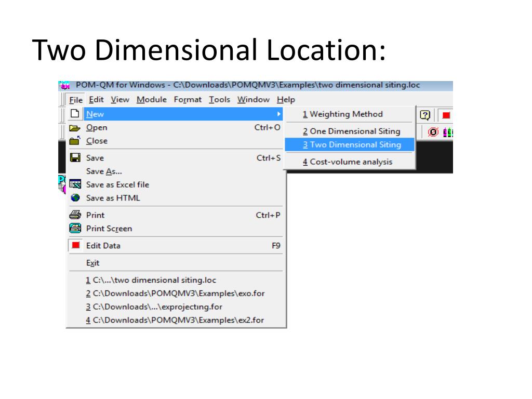The image size is (532, 399).
Task: Choose Save as Excel file
Action: (x=176, y=184)
